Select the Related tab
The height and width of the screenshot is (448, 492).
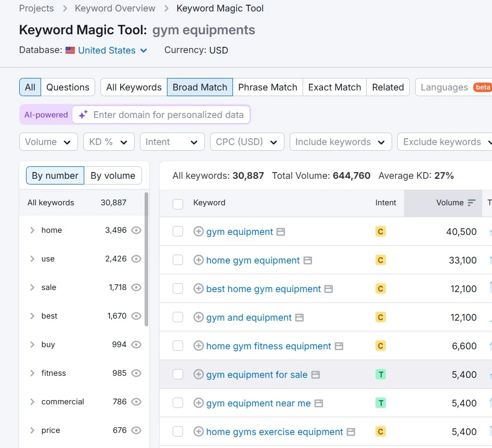pos(388,87)
